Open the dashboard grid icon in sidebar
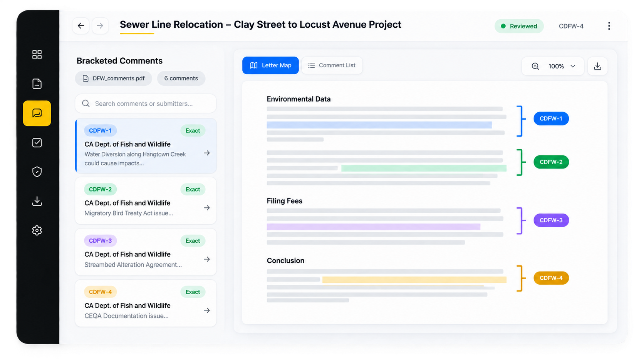This screenshot has height=362, width=644. [37, 55]
